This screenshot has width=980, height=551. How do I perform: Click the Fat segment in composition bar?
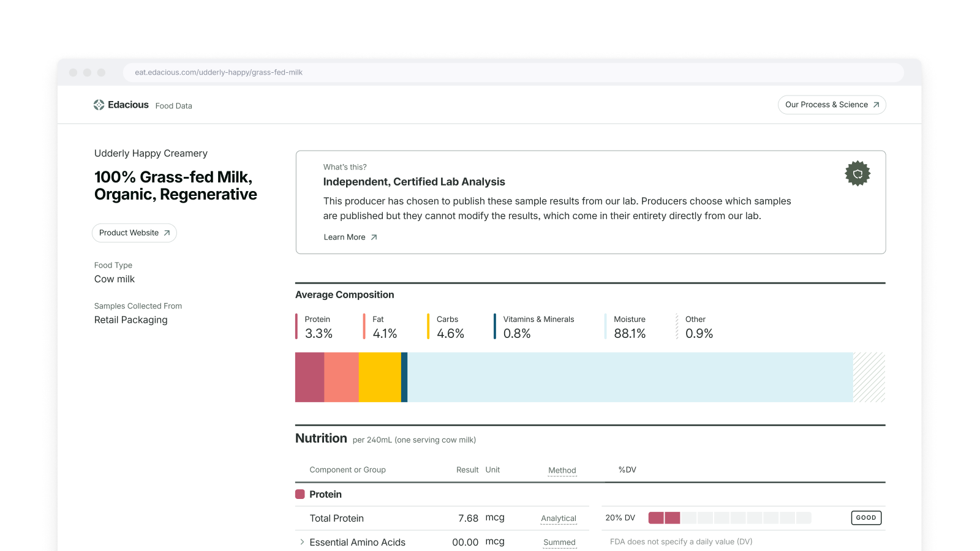[341, 377]
